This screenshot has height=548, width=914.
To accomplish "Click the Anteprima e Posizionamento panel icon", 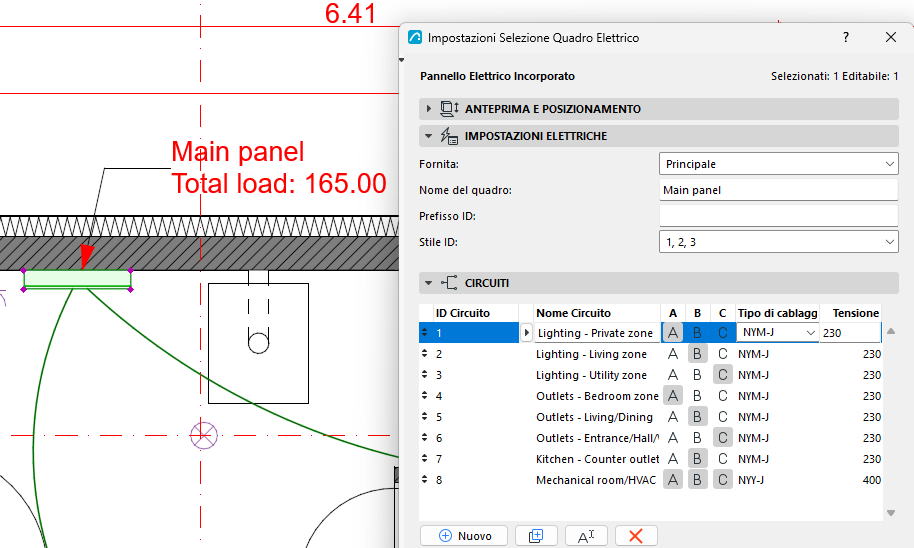I will [x=449, y=108].
